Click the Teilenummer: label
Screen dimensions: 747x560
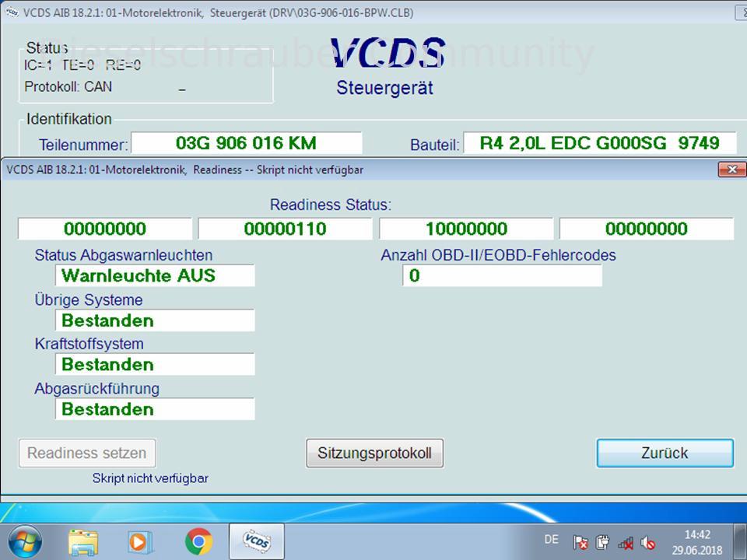[83, 145]
